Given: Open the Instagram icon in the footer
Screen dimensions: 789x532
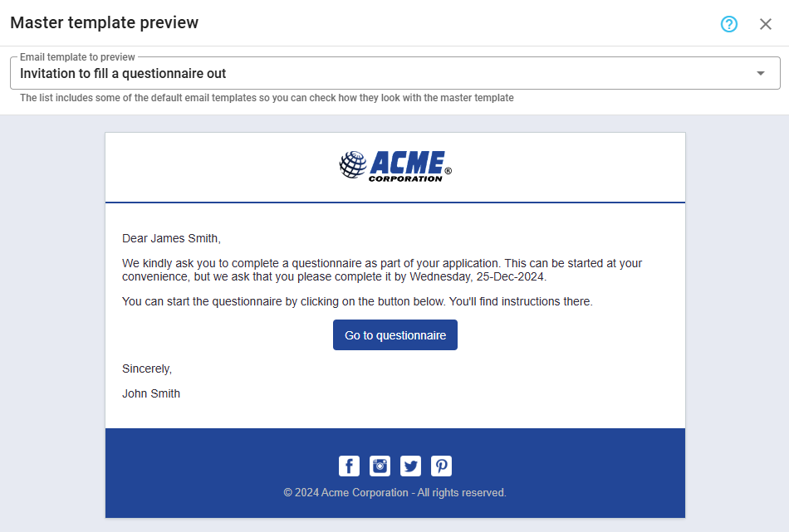Looking at the screenshot, I should [380, 466].
